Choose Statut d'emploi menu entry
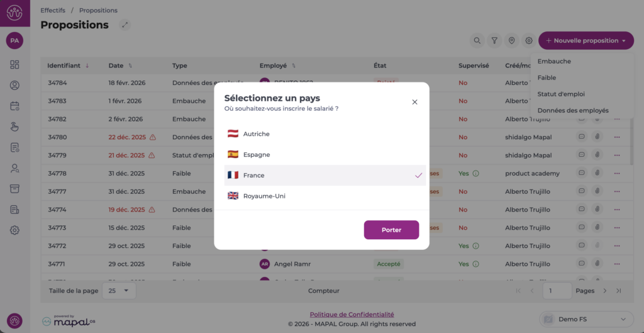The width and height of the screenshot is (644, 333). pyautogui.click(x=561, y=94)
